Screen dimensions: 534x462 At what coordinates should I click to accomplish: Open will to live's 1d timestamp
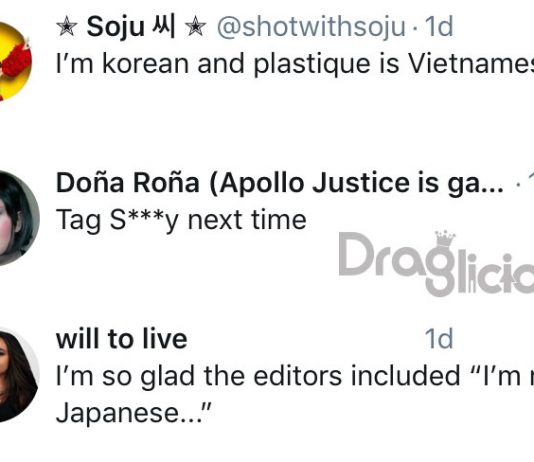439,339
